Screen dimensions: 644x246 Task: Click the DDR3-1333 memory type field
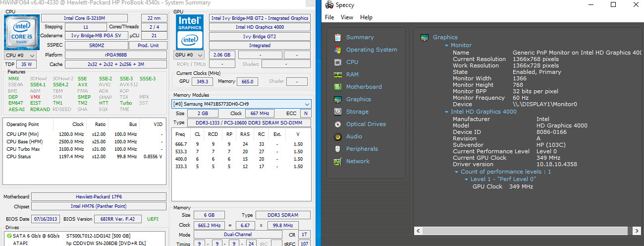click(249, 123)
